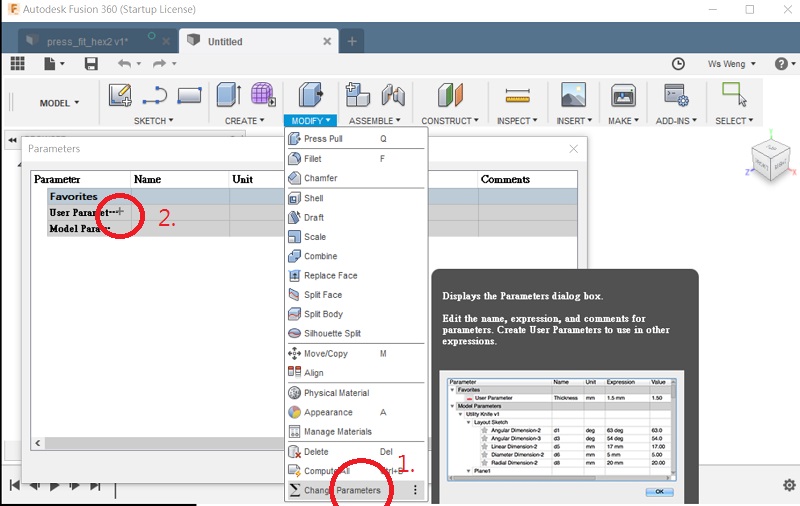Screen dimensions: 800x506
Task: Open the Help question mark icon
Action: [781, 64]
